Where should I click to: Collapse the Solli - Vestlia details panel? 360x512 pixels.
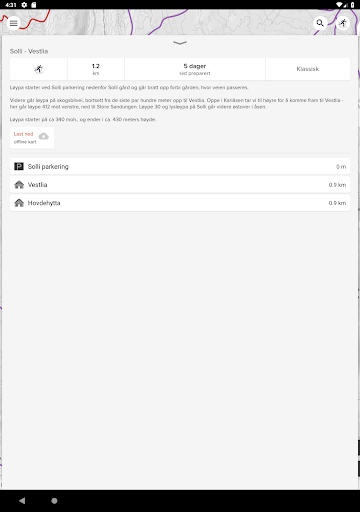pyautogui.click(x=180, y=43)
